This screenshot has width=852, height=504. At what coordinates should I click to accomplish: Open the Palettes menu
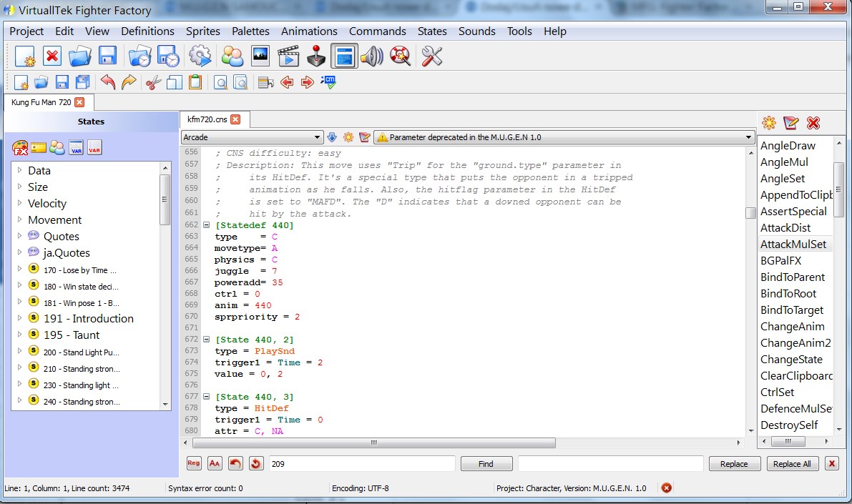[x=250, y=31]
